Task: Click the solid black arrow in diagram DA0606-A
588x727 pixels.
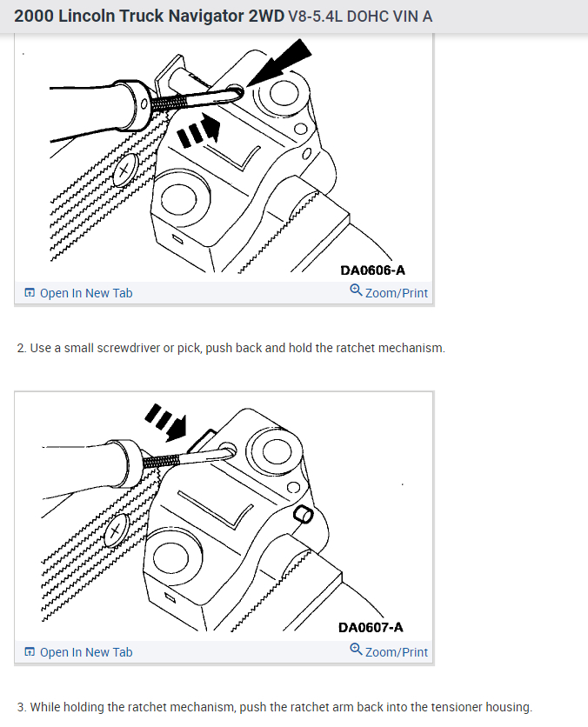Action: [x=279, y=62]
